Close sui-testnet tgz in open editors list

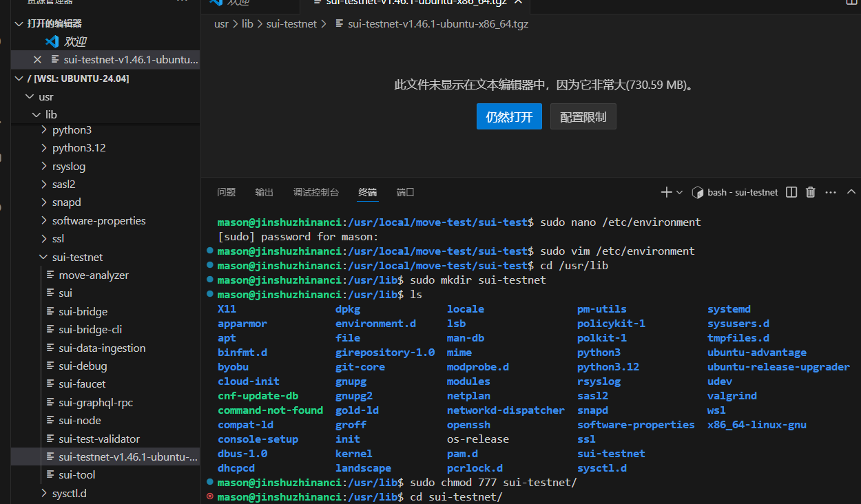tap(38, 60)
